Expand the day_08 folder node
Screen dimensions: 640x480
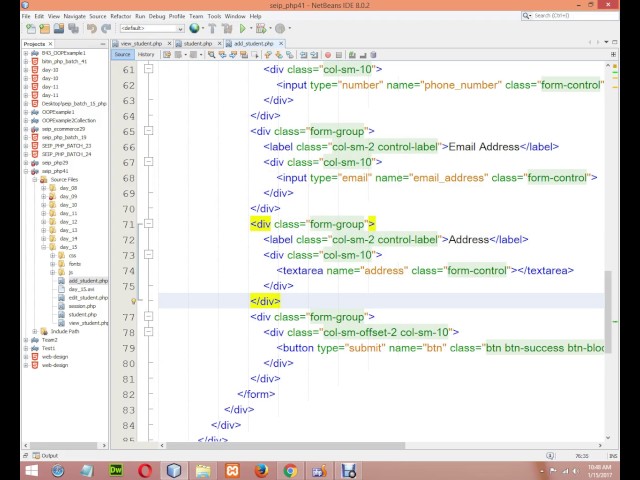pos(44,188)
